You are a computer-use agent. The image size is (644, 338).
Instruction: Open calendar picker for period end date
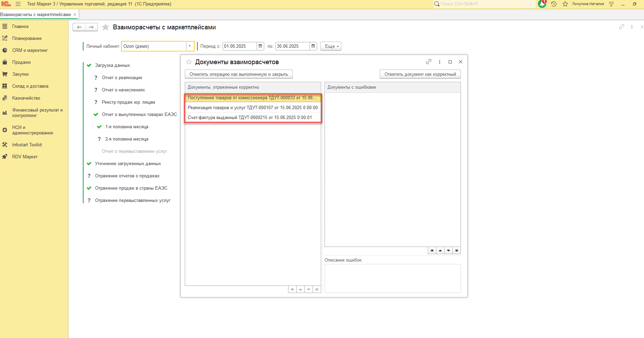tap(313, 46)
